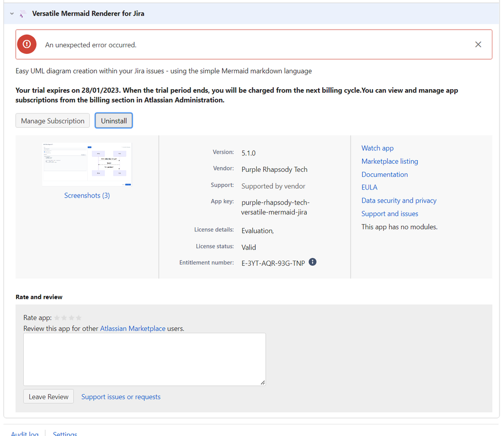Click the app key purple-rhapsody-tech-versatile-mermaid-jira
The width and height of the screenshot is (504, 436).
[x=275, y=207]
